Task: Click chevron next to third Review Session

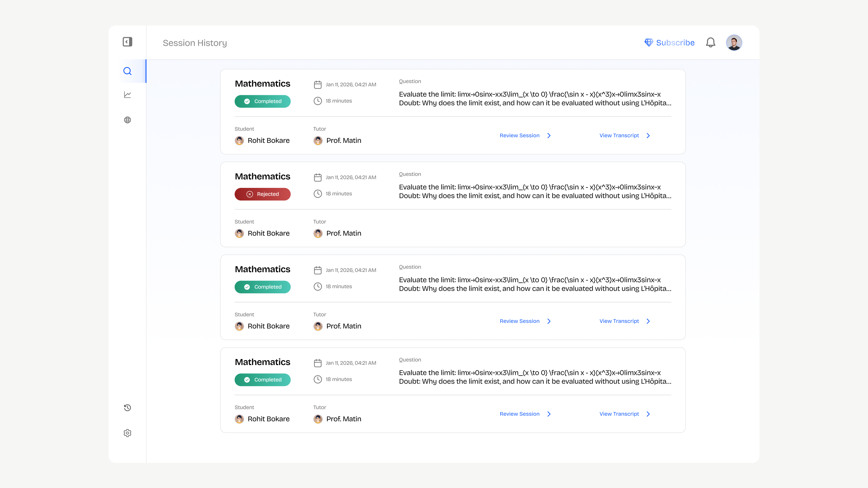Action: pos(549,321)
